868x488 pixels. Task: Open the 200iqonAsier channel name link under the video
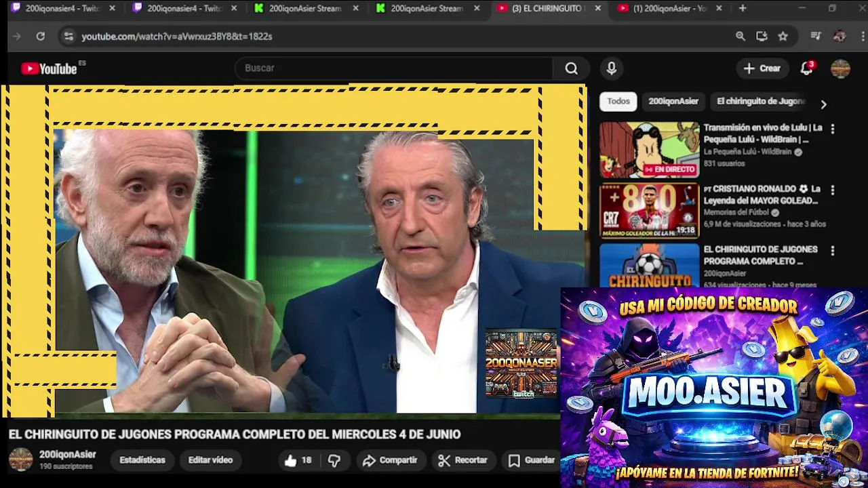point(68,455)
